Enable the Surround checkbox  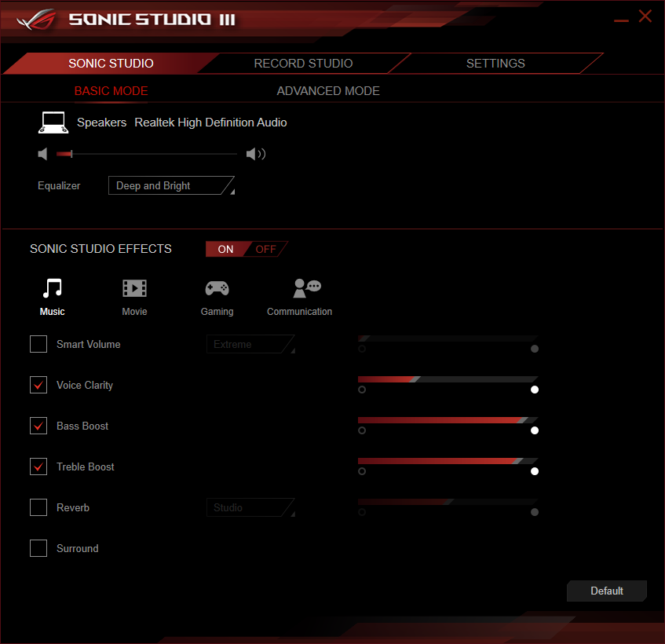tap(38, 548)
